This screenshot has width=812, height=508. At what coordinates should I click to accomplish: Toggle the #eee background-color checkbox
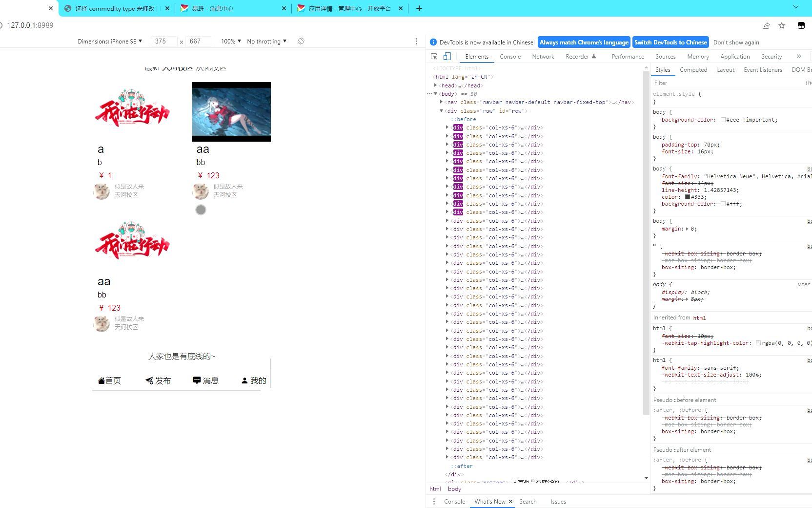(723, 120)
